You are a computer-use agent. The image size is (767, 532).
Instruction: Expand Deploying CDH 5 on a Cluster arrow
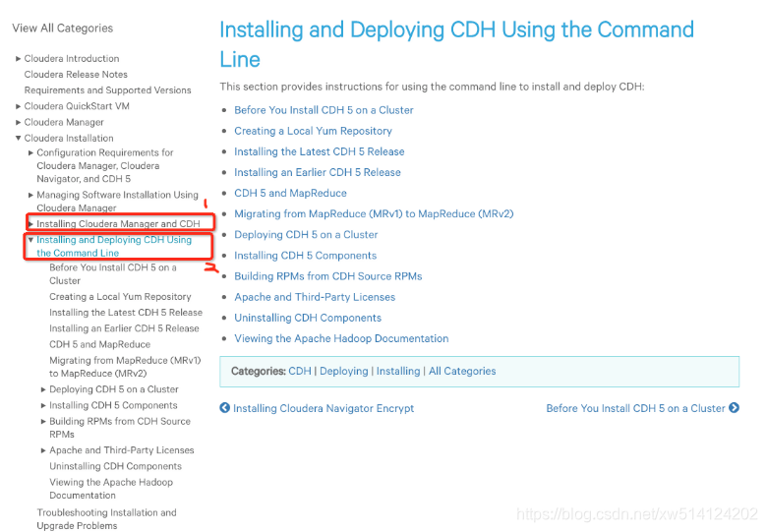click(43, 389)
